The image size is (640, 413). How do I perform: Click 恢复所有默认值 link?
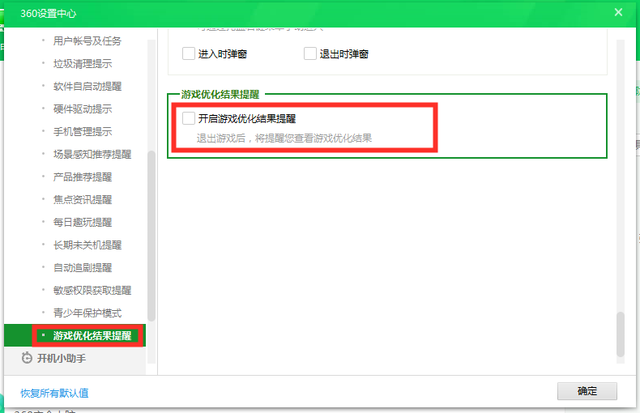54,393
